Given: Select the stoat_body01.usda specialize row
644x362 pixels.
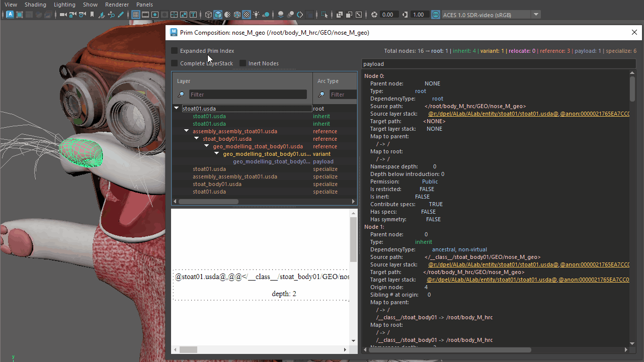Looking at the screenshot, I should (265, 184).
